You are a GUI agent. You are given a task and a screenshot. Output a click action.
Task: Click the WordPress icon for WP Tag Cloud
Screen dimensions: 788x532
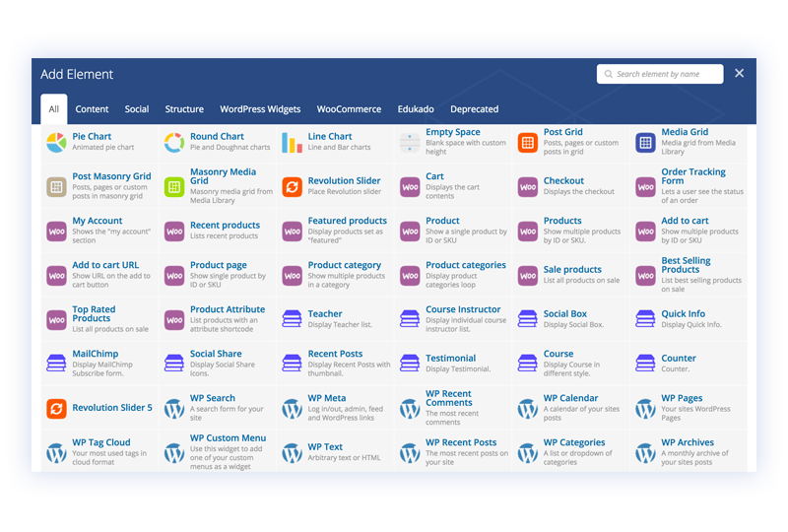point(56,453)
